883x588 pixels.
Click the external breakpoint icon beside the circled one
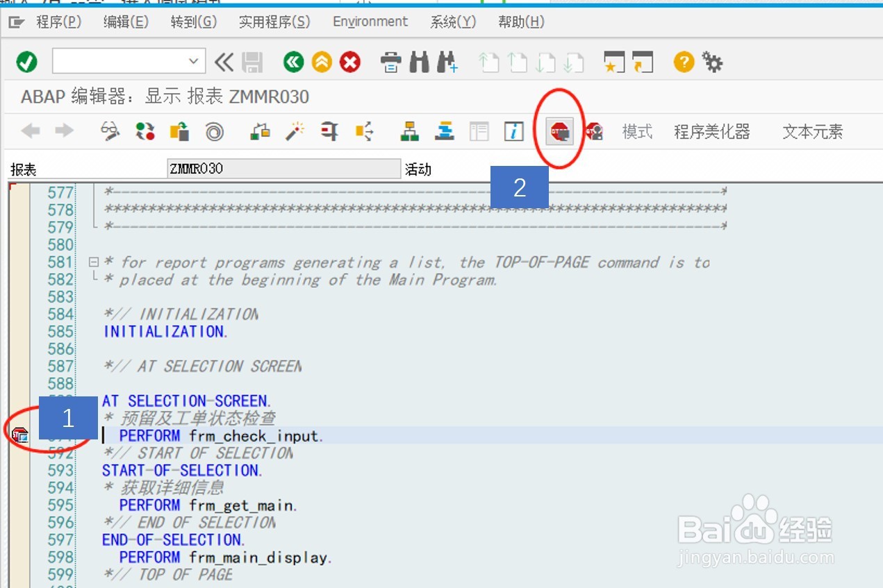point(594,131)
